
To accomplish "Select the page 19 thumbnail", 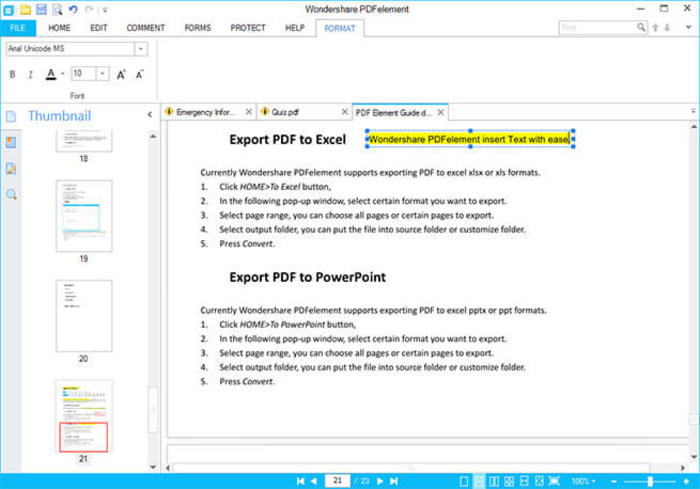I will (84, 216).
